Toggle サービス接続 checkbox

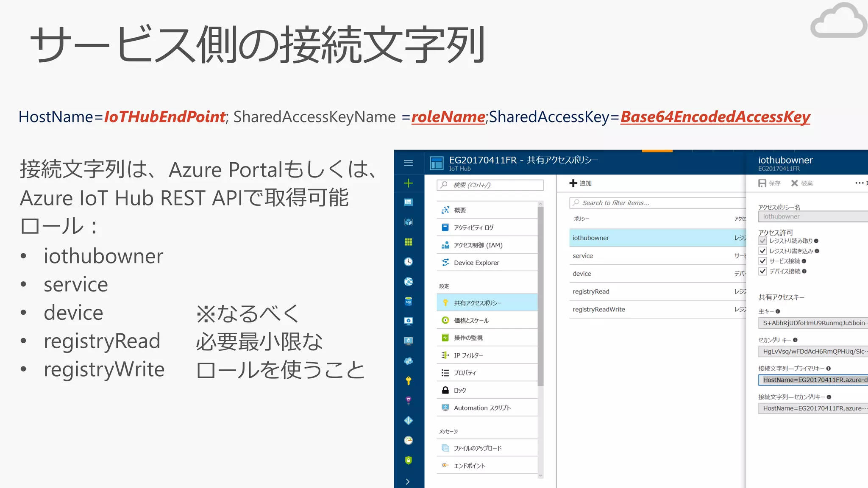point(762,261)
